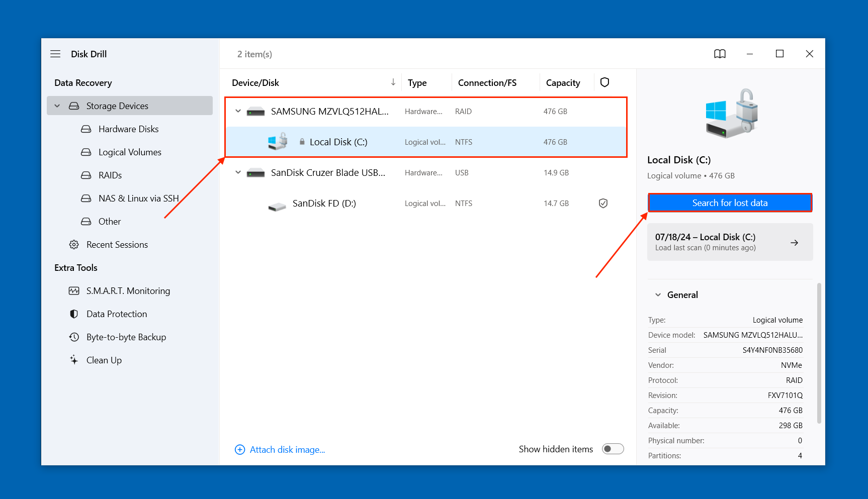868x499 pixels.
Task: Click the Recent Sessions gear icon
Action: click(x=74, y=245)
